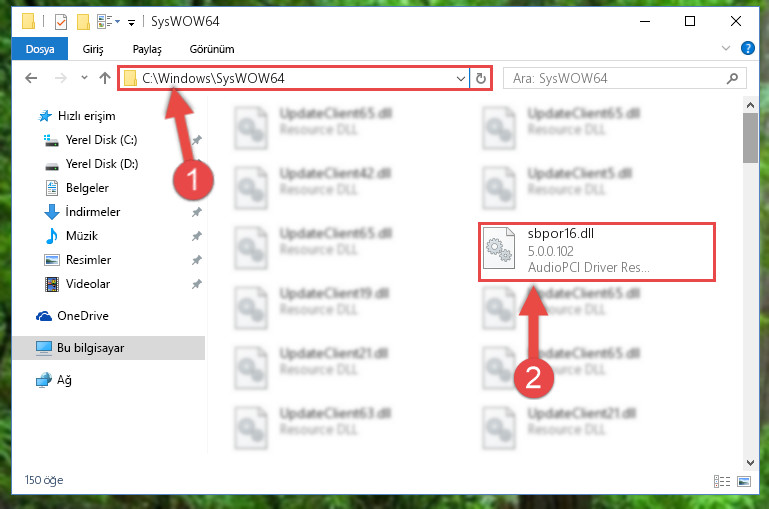
Task: Unpin İndirmeler with its pin icon
Action: [197, 212]
